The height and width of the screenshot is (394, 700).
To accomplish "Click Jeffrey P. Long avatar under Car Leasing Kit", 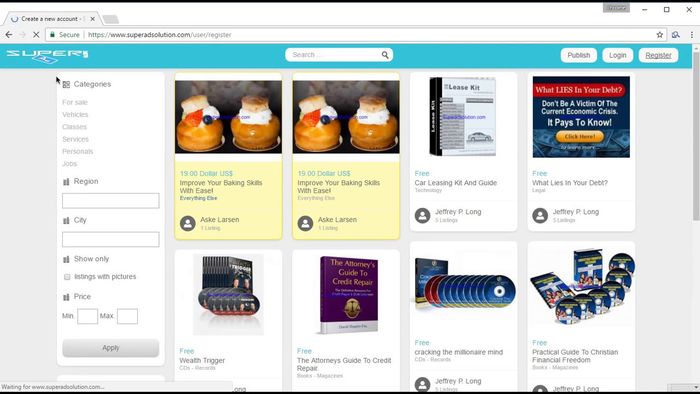I will (x=422, y=216).
